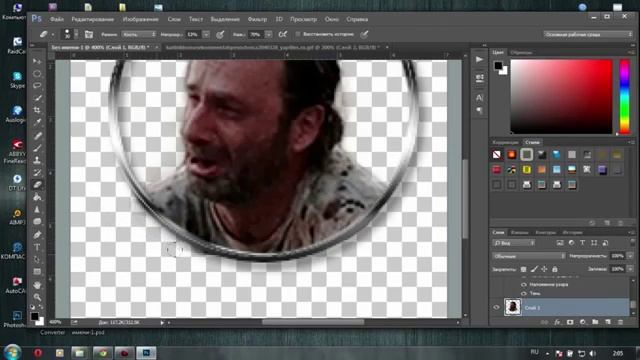640x360 pixels.
Task: Open Photoshop from the Windows taskbar
Action: click(x=146, y=353)
